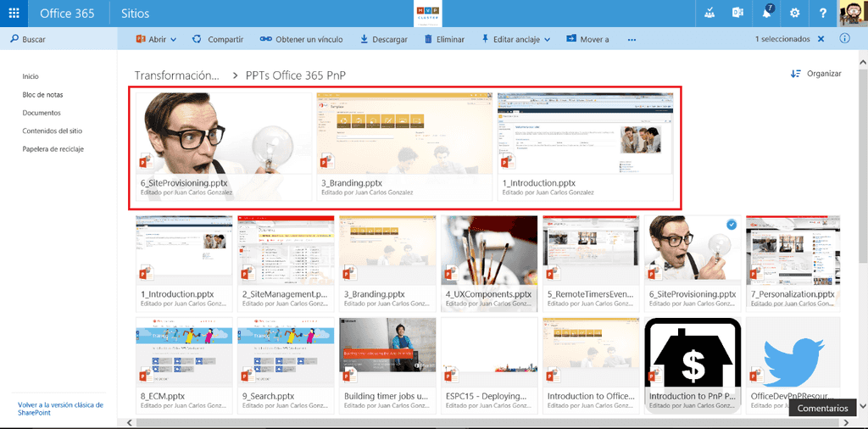Open the settings gear
This screenshot has width=868, height=429.
point(795,14)
